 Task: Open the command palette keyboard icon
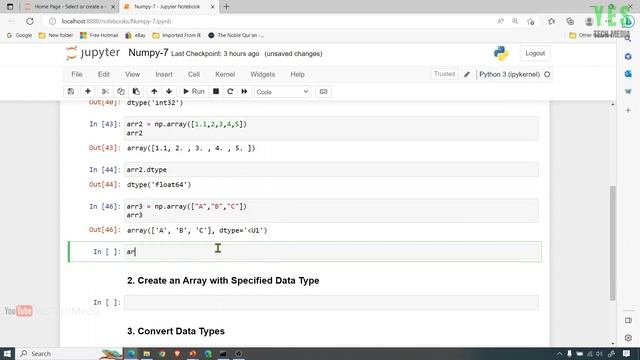(323, 91)
